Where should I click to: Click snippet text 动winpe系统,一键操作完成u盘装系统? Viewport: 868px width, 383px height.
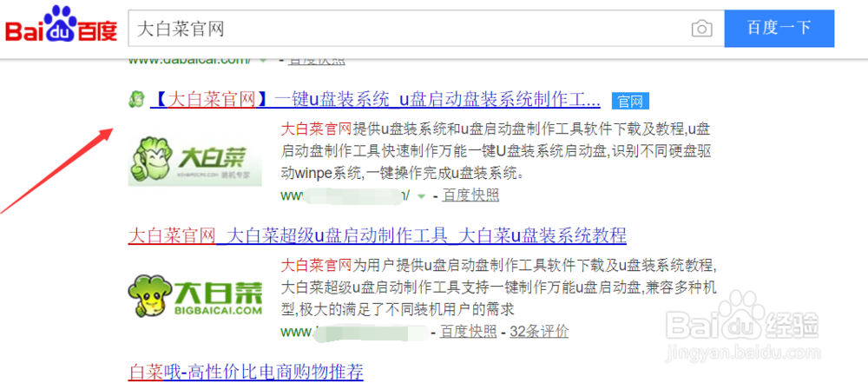(x=403, y=174)
